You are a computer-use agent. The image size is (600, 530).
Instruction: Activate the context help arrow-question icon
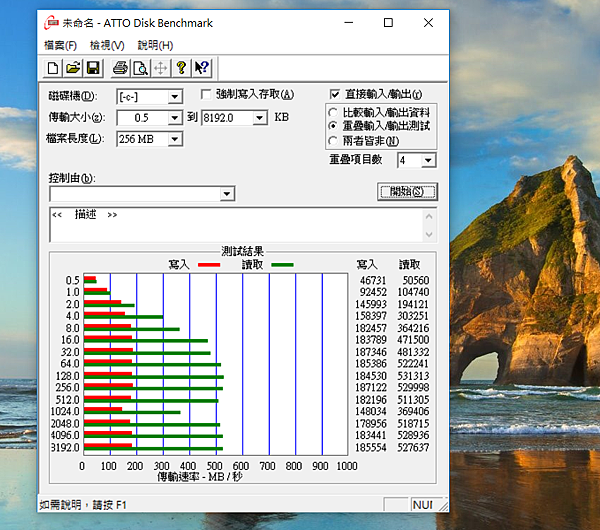[202, 68]
